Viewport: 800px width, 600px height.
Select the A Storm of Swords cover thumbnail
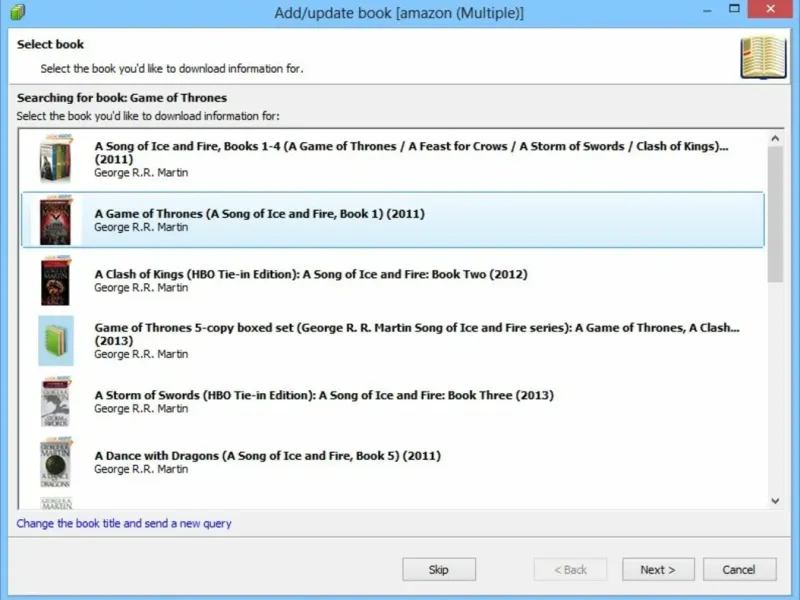coord(56,402)
